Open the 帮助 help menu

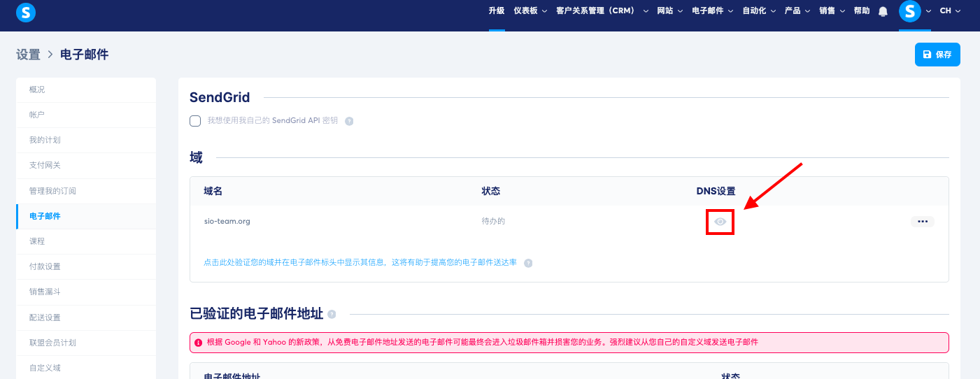point(862,11)
